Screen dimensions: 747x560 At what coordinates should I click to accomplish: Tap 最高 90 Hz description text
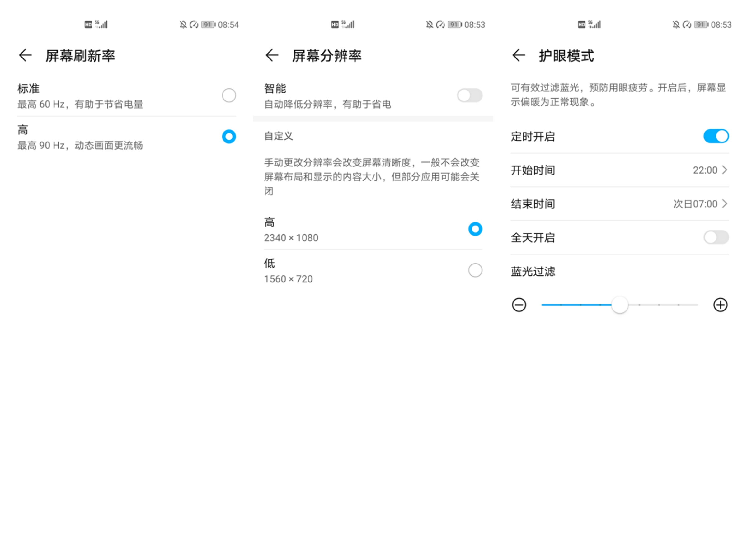tap(80, 146)
